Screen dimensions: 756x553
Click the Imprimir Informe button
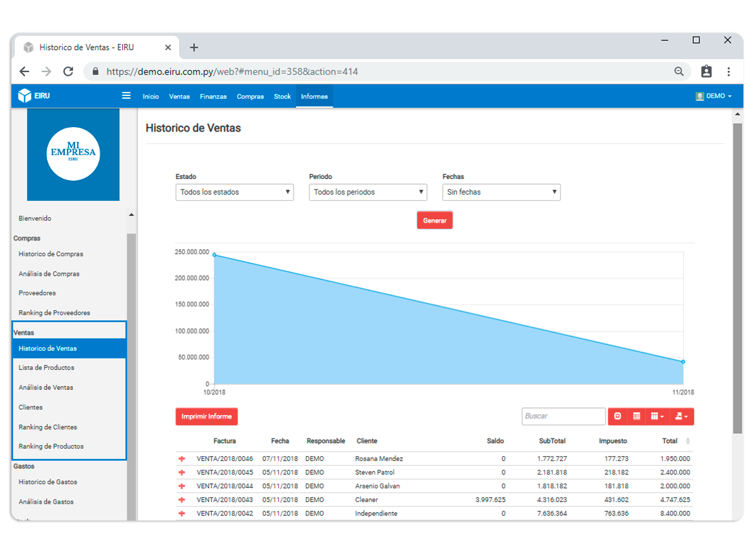click(206, 417)
